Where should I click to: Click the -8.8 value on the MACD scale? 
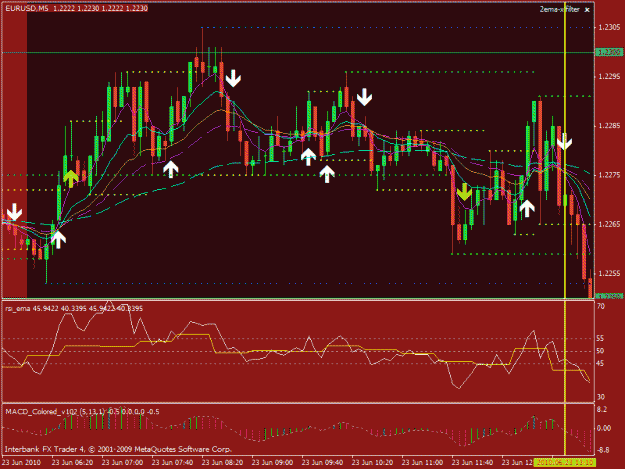pos(603,450)
